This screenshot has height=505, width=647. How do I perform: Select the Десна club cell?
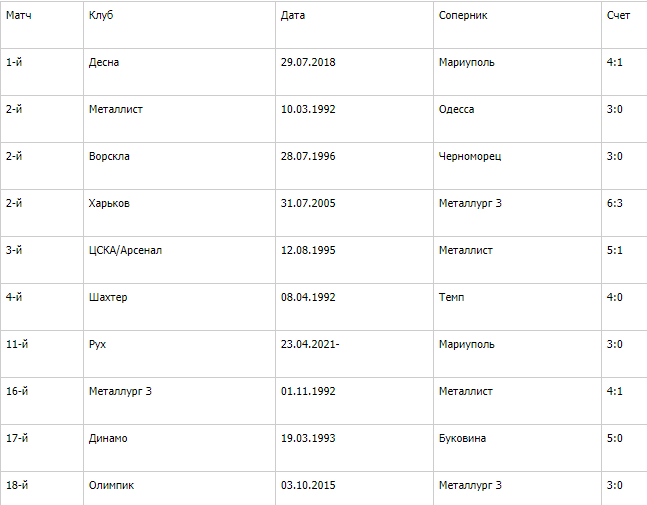(105, 62)
